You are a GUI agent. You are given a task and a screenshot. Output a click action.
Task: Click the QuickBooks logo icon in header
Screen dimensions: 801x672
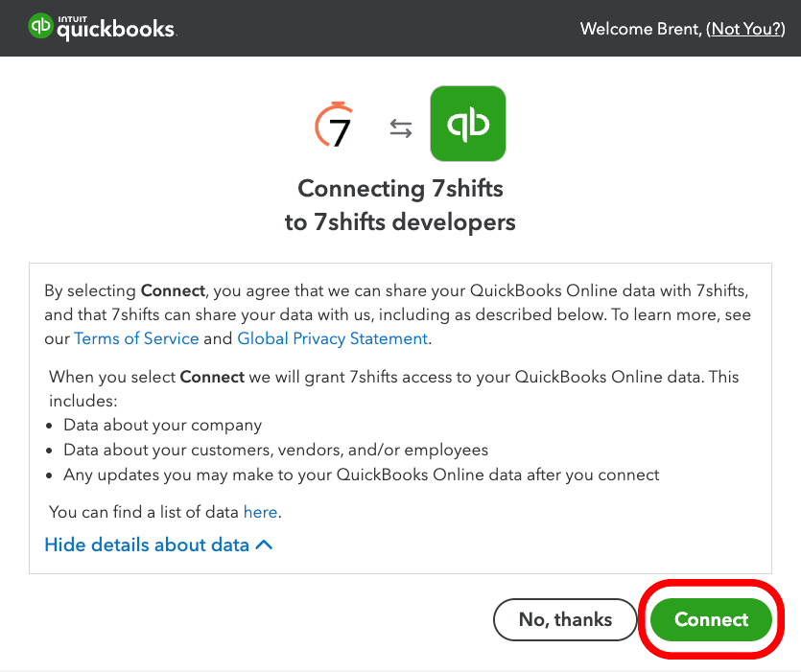(x=40, y=26)
